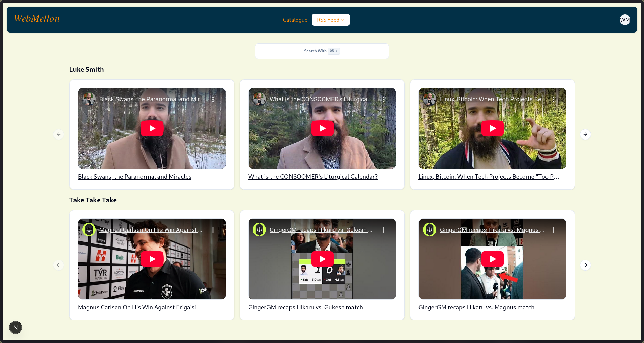Open three-dot menu on Magnus Carlsen video
This screenshot has height=343, width=644.
point(213,230)
